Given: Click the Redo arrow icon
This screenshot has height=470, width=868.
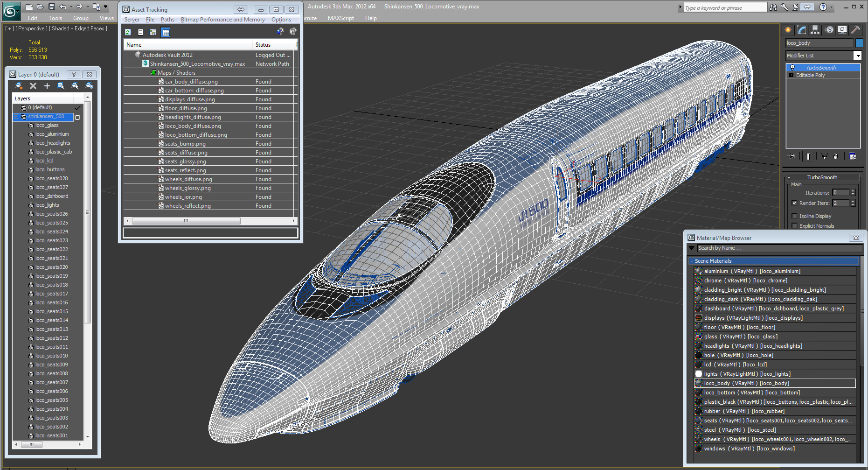Looking at the screenshot, I should tap(79, 7).
